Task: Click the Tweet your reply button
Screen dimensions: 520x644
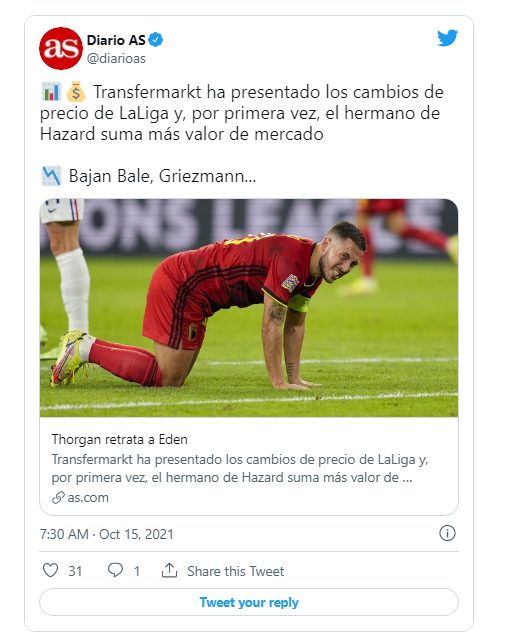Action: point(249,602)
